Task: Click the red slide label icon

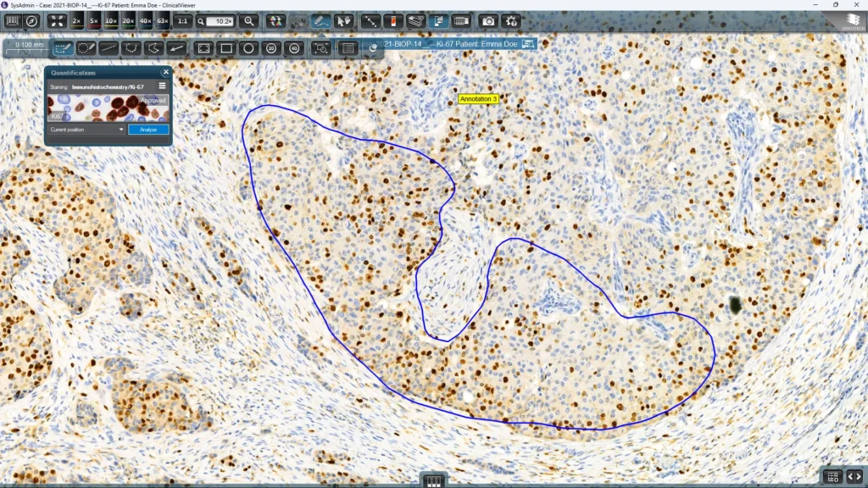Action: pos(393,21)
